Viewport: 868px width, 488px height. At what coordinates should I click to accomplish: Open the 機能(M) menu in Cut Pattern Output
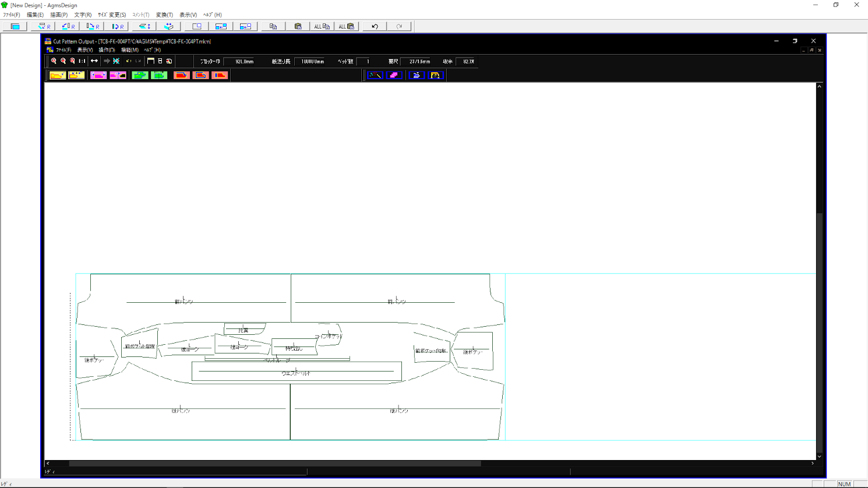point(129,50)
